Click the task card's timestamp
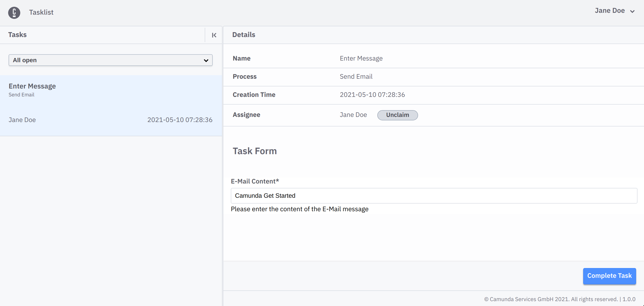The width and height of the screenshot is (644, 306). pyautogui.click(x=180, y=120)
